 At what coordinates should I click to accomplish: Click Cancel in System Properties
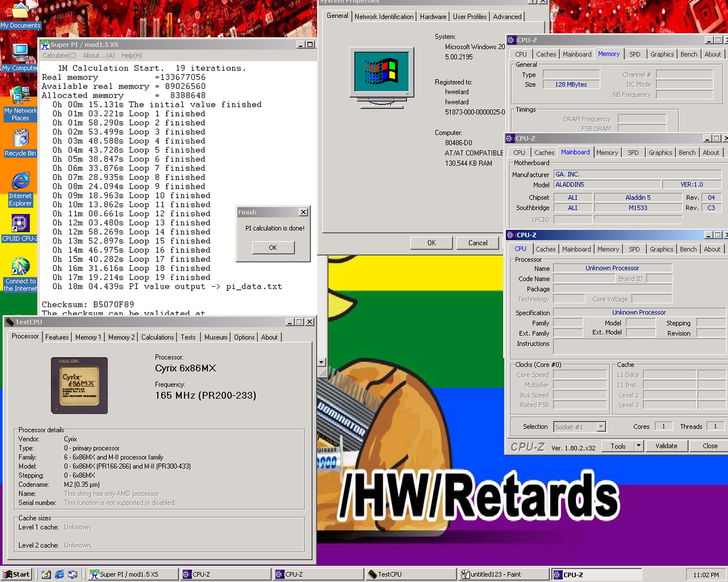point(478,243)
